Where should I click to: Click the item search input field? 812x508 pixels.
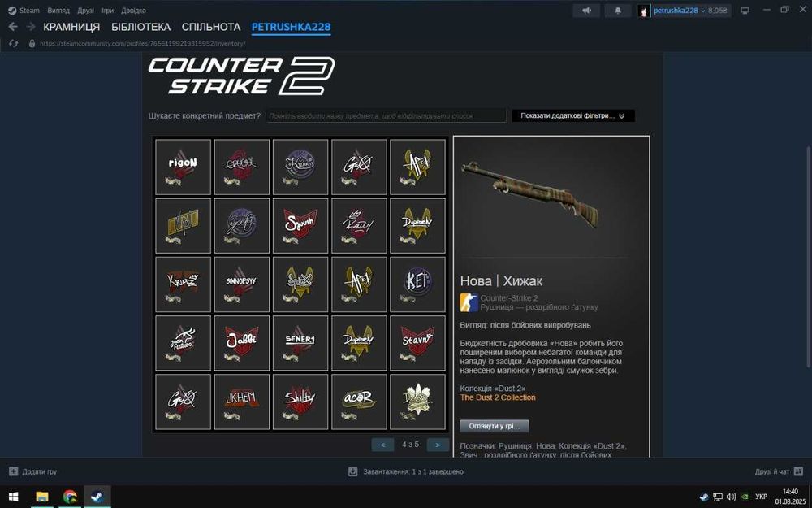point(387,115)
